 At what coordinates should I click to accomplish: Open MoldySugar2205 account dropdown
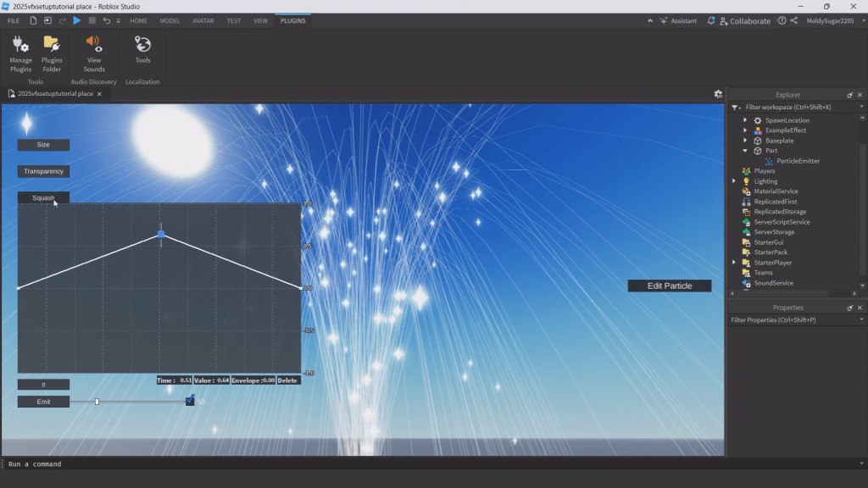[835, 20]
